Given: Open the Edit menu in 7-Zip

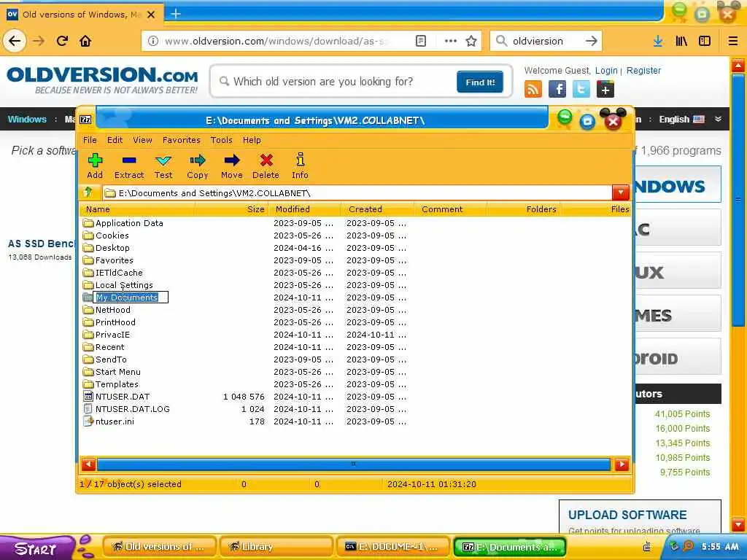Looking at the screenshot, I should (115, 140).
